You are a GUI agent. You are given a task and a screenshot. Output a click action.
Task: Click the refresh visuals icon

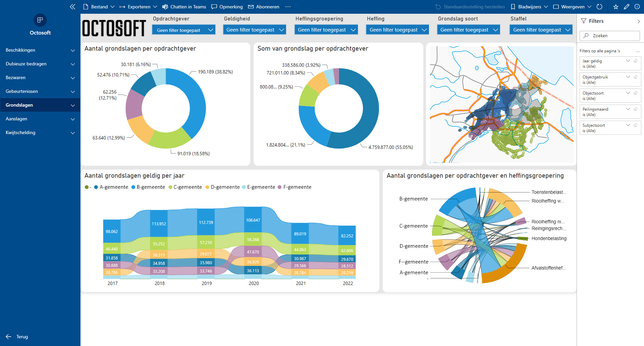(599, 7)
